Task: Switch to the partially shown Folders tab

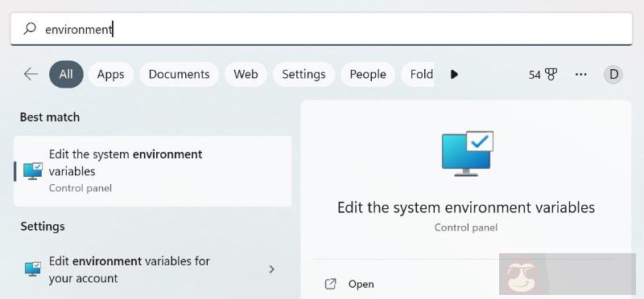Action: pos(418,74)
